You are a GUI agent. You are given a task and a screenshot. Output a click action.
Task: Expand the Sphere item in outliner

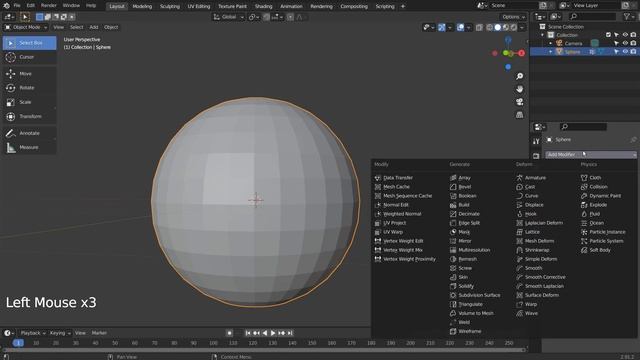[x=551, y=52]
